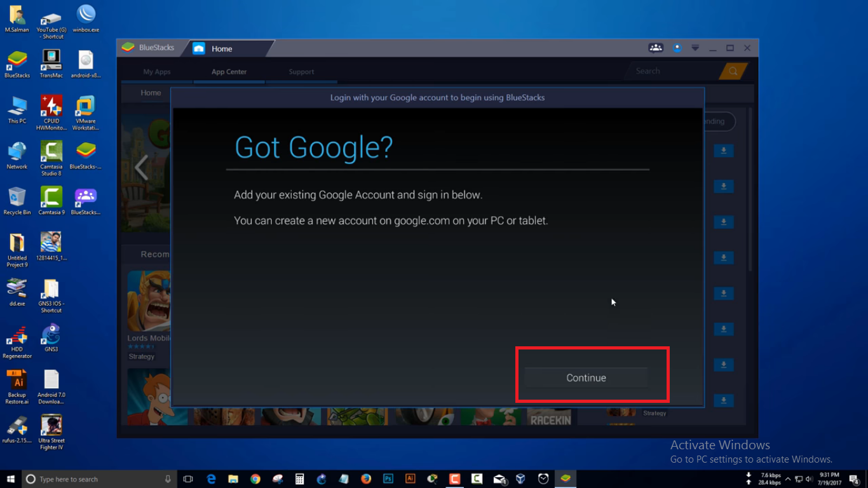Open the Android 7.0 Download file
This screenshot has width=868, height=488.
coord(51,387)
